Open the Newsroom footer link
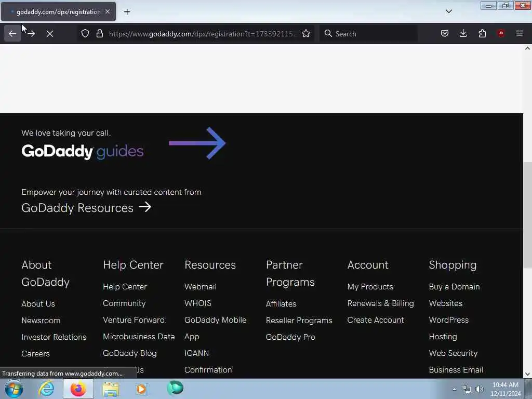532x399 pixels. click(41, 320)
